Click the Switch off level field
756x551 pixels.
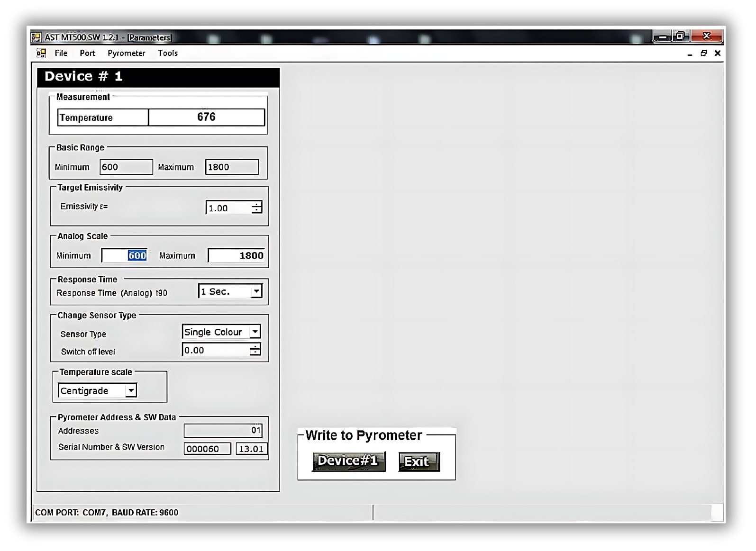[216, 350]
